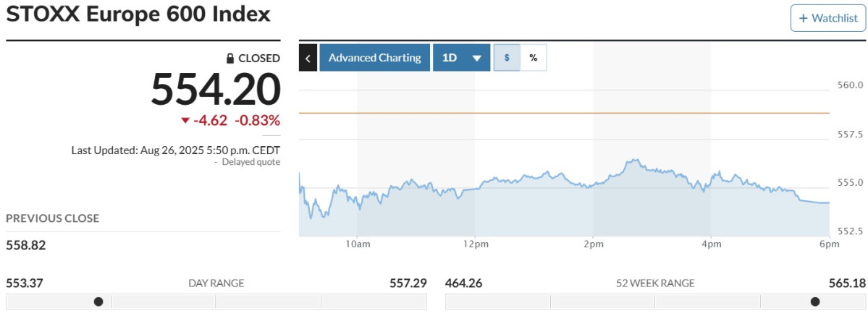Click the Day Range position dot
This screenshot has width=868, height=316.
pyautogui.click(x=98, y=302)
